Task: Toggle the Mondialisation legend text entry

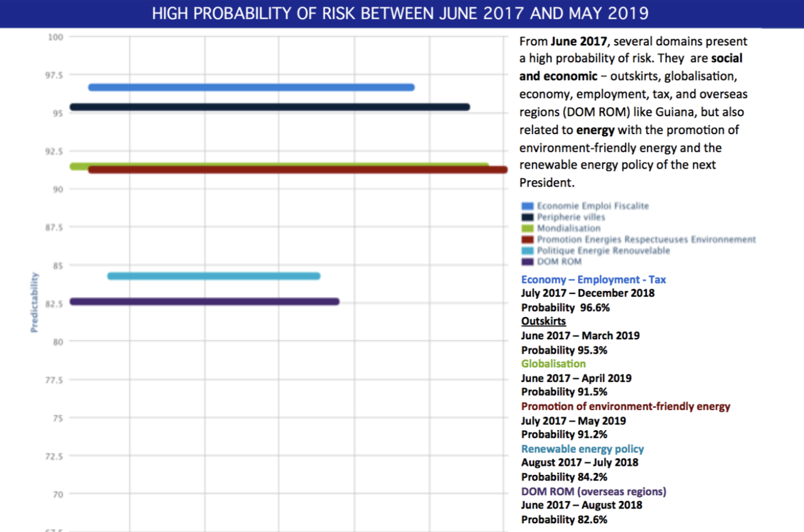Action: (568, 228)
